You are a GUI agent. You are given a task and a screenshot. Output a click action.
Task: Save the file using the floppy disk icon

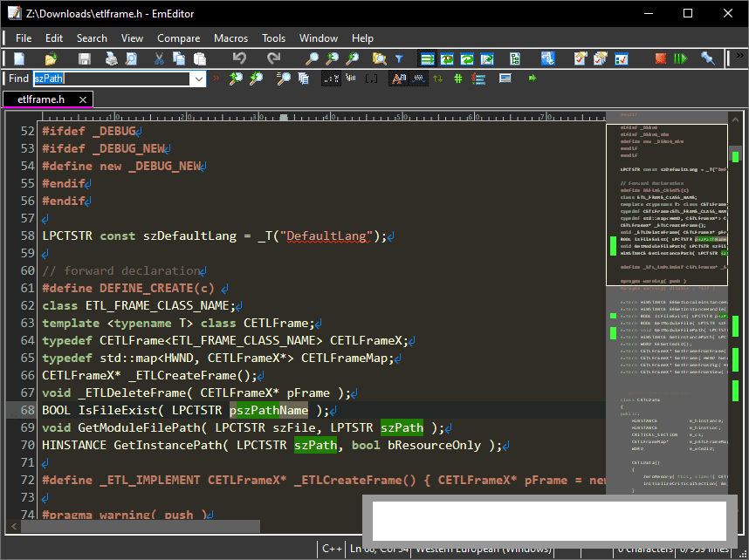[85, 58]
